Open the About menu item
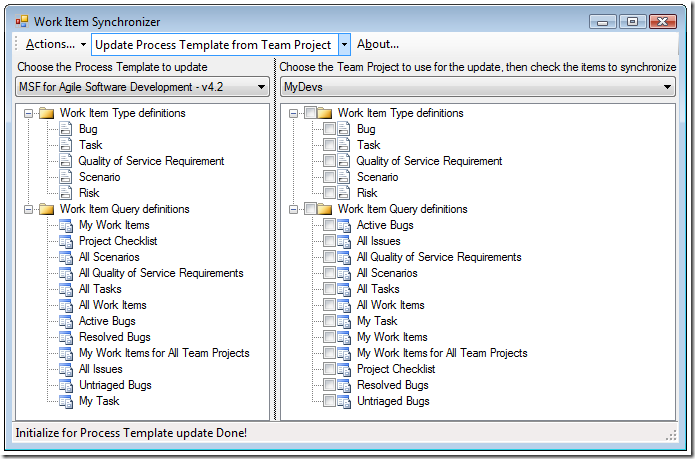The height and width of the screenshot is (459, 695). click(378, 44)
